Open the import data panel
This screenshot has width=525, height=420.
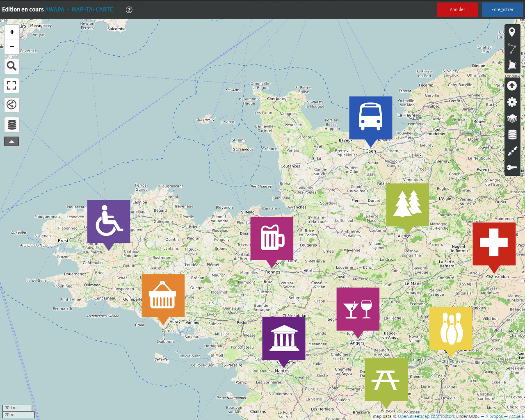[512, 86]
